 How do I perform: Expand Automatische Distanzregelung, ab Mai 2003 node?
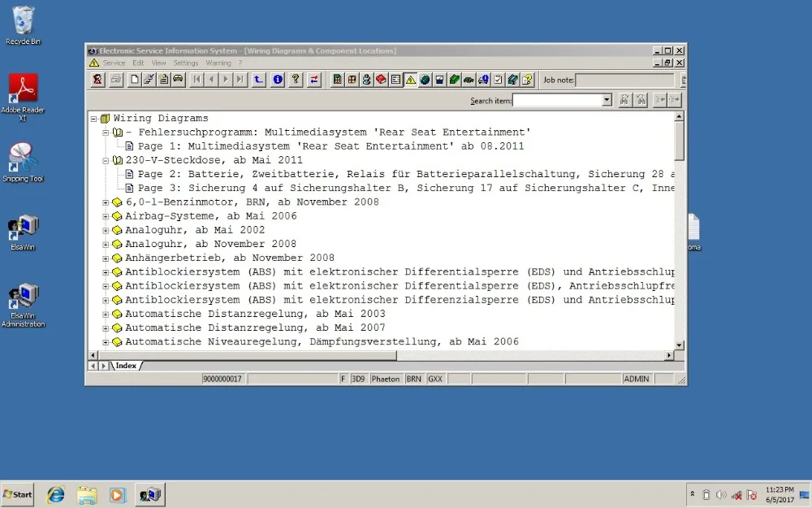(x=106, y=314)
